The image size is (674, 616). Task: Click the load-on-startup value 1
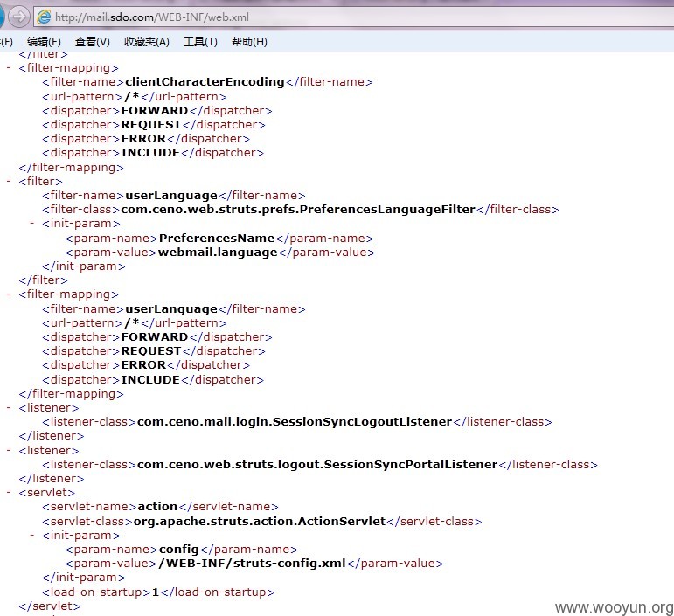[156, 592]
